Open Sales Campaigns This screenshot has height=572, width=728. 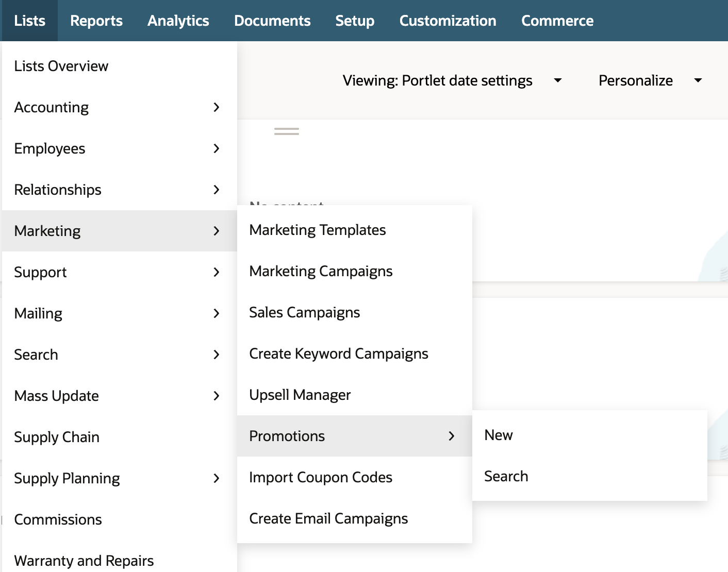tap(355, 312)
